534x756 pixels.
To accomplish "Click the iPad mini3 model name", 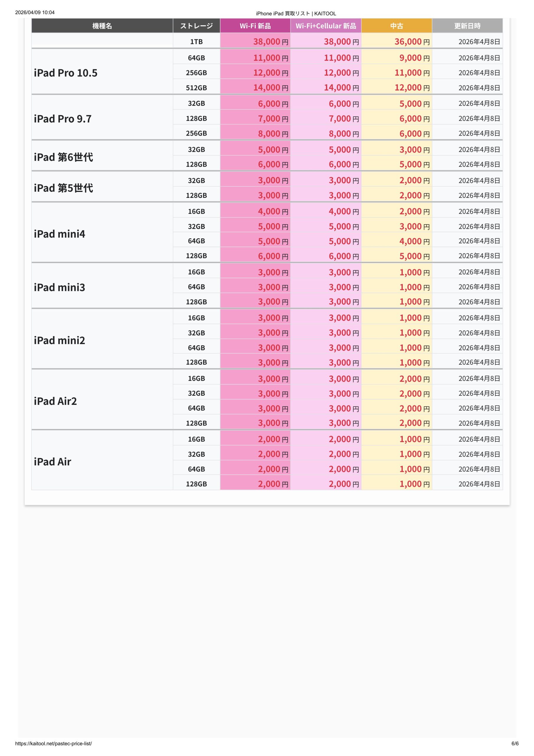I will (x=59, y=287).
